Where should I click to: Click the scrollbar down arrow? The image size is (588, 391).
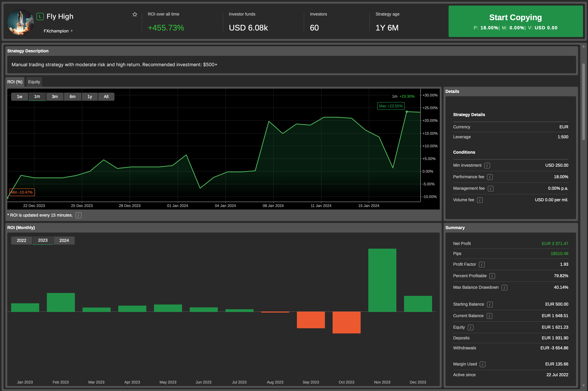(584, 385)
